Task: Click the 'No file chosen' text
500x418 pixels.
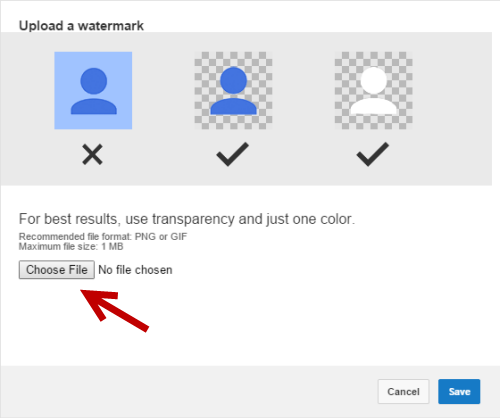Action: click(x=135, y=270)
